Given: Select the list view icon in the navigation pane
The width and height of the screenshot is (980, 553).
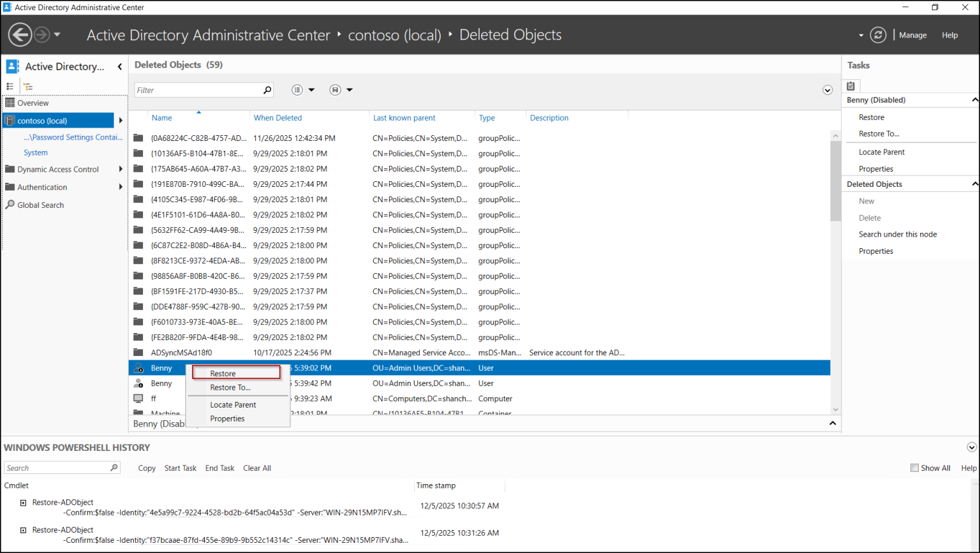Looking at the screenshot, I should 10,86.
